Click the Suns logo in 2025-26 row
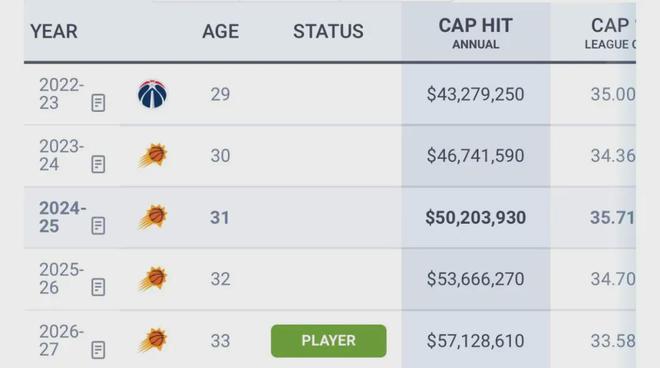660x368 pixels. (x=153, y=279)
